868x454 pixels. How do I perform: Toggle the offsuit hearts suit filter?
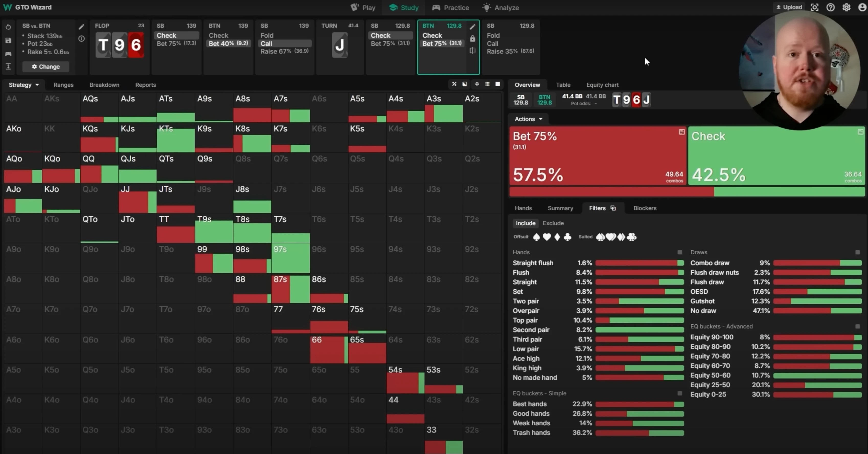[x=546, y=237]
